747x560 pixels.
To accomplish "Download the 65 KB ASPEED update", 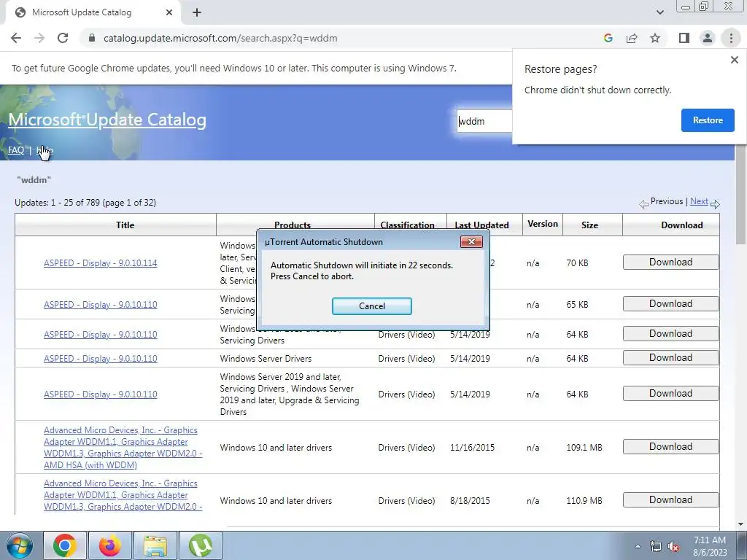I will [x=671, y=304].
